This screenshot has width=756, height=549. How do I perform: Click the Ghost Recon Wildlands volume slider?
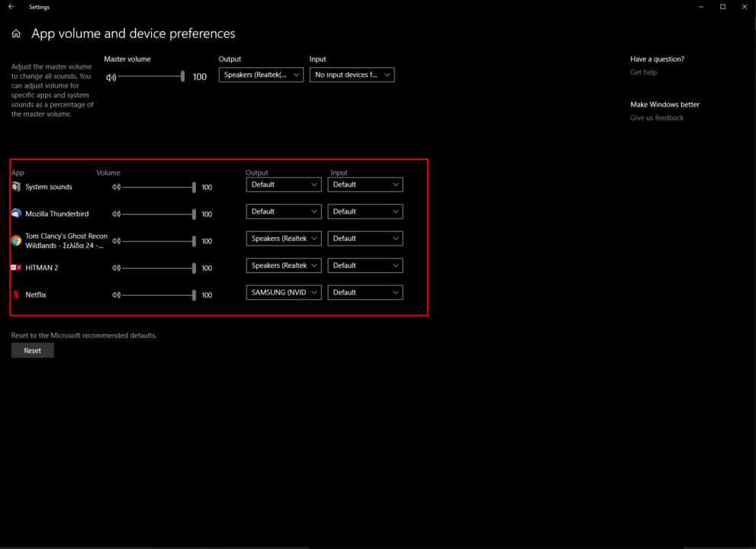tap(159, 241)
